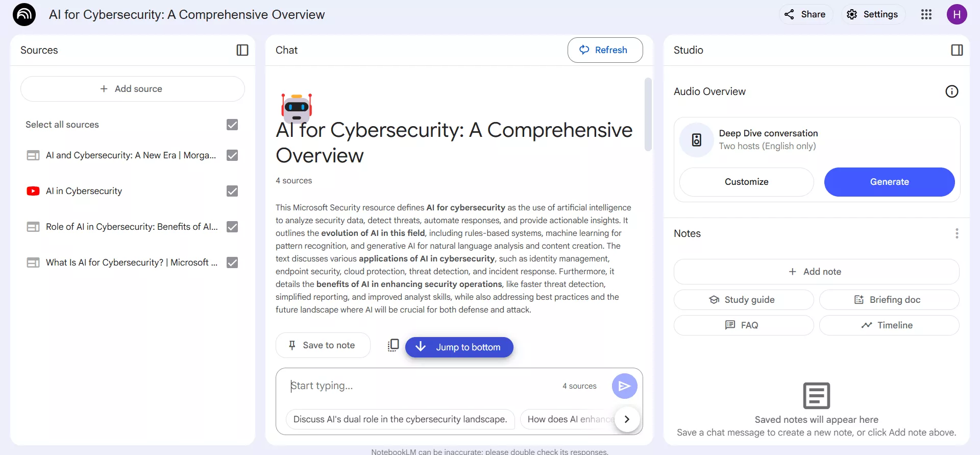Click the copy response icon
This screenshot has height=455, width=980.
tap(393, 345)
